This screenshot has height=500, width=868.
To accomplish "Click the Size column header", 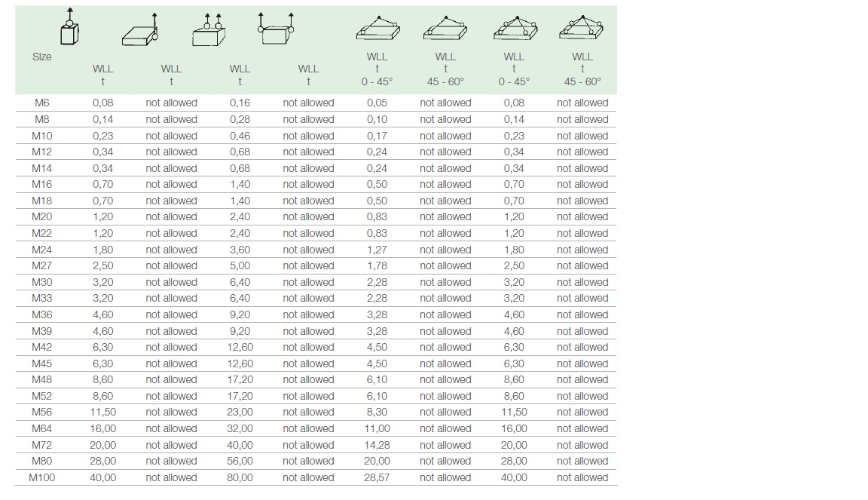I will pyautogui.click(x=42, y=57).
